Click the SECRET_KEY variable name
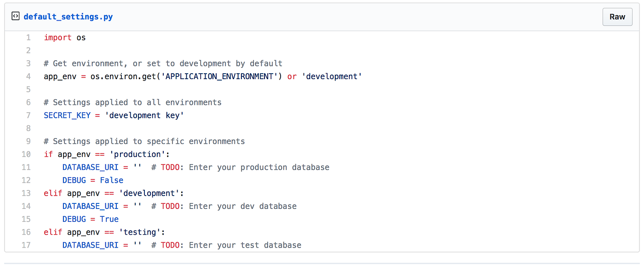 (x=67, y=115)
